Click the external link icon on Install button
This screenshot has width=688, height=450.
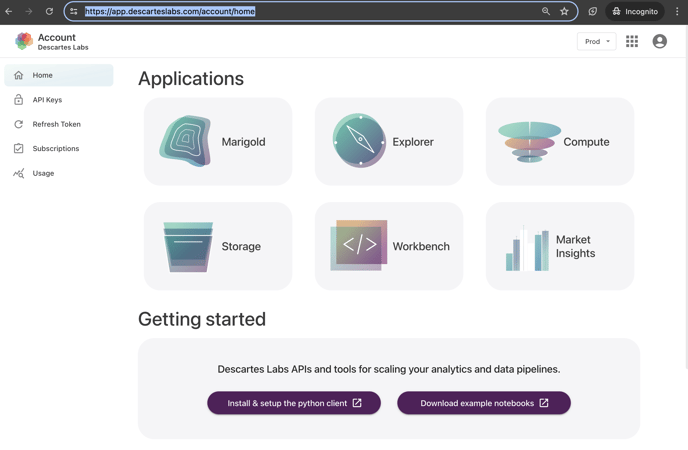point(357,403)
